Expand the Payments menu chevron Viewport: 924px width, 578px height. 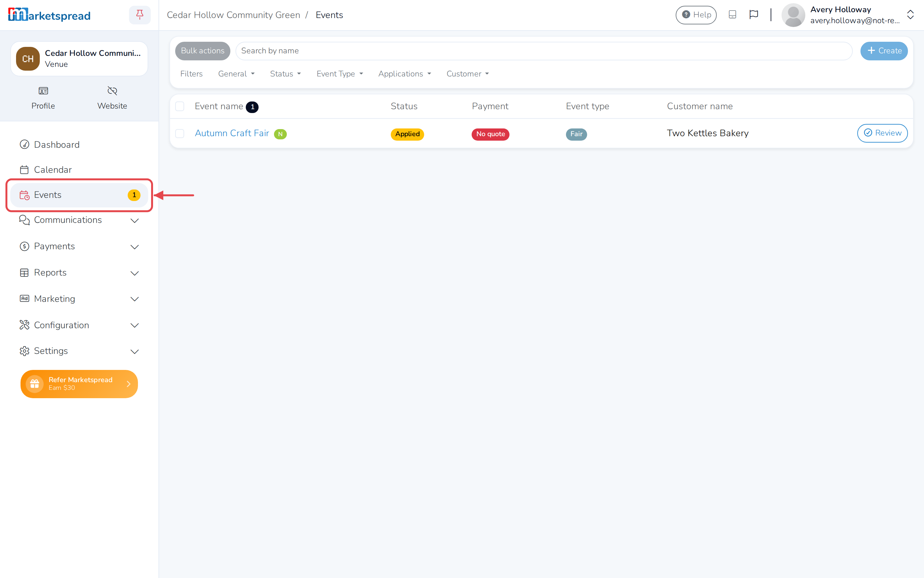[134, 247]
